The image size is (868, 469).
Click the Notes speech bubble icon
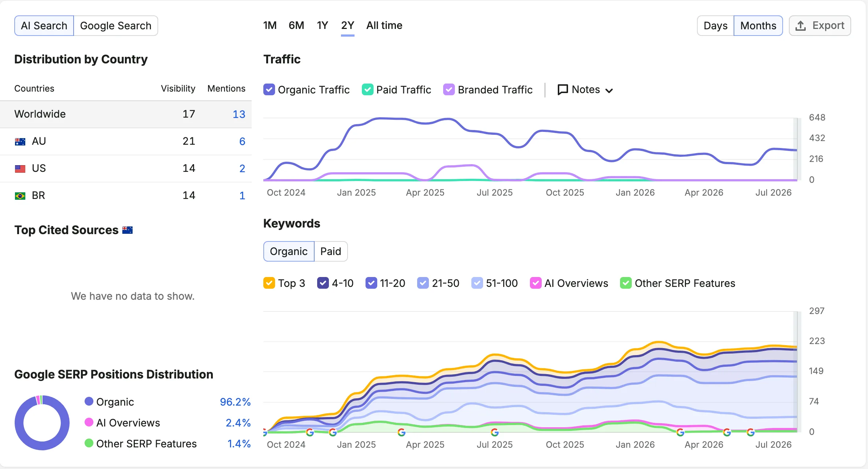click(x=563, y=90)
